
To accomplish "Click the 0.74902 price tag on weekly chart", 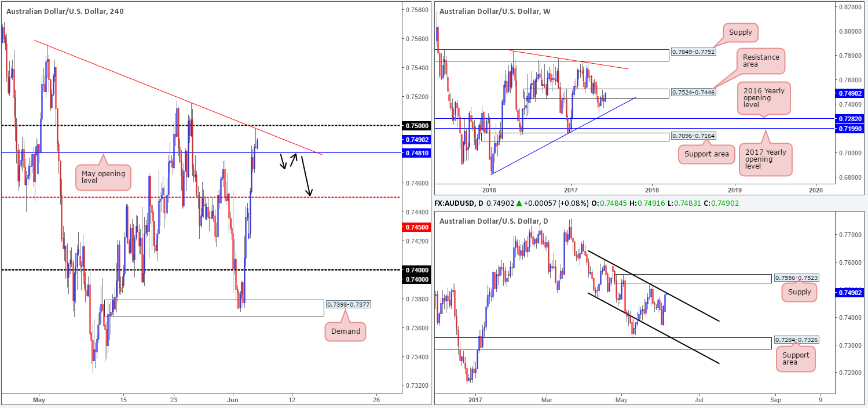I will pos(851,93).
